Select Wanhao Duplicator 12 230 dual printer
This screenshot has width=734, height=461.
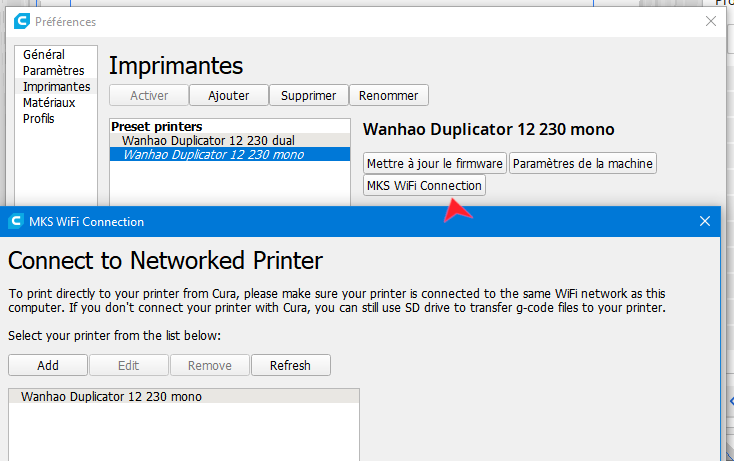point(230,140)
